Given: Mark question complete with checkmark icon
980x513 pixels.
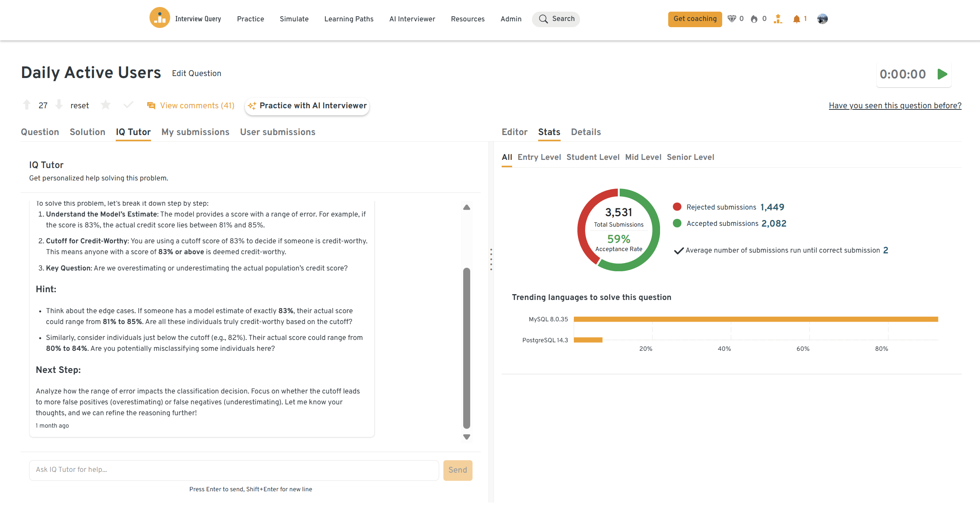Looking at the screenshot, I should 128,105.
